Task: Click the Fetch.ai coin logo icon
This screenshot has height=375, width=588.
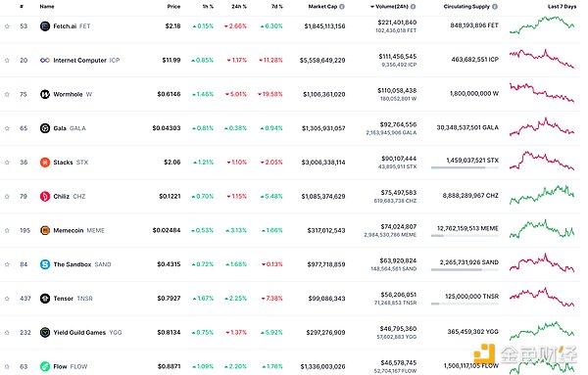Action: point(45,26)
